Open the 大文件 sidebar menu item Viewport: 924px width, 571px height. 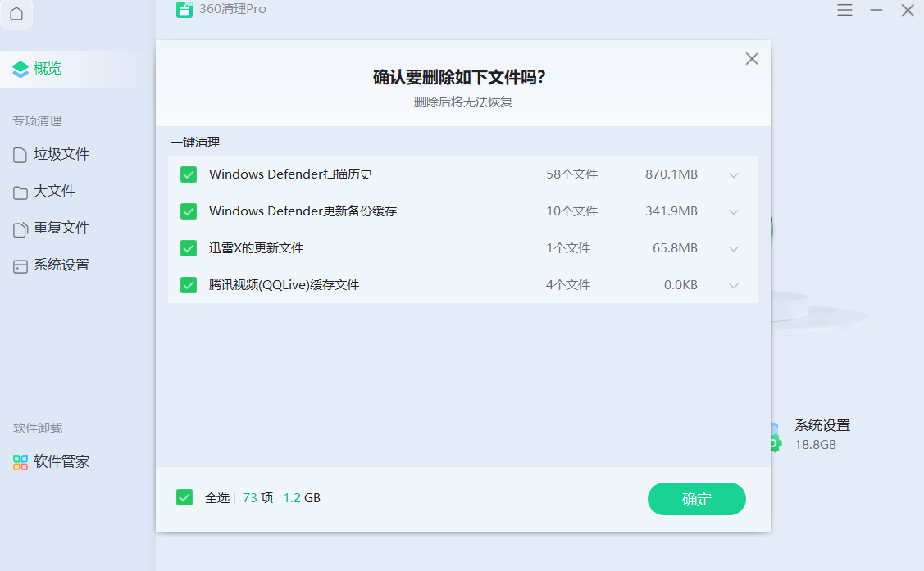click(54, 192)
